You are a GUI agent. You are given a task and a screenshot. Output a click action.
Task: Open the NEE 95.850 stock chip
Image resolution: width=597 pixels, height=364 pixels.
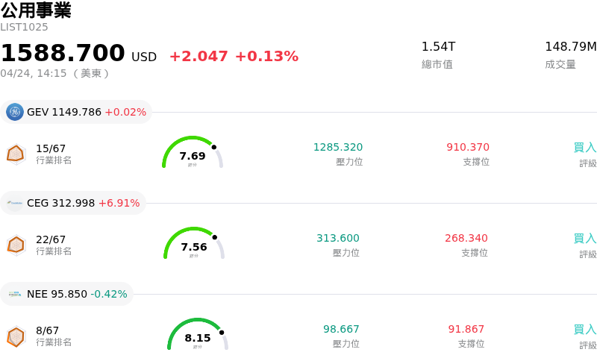click(x=67, y=294)
